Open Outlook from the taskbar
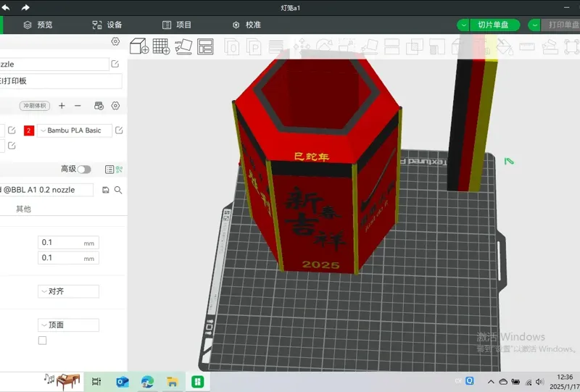This screenshot has width=580, height=392. 123,382
